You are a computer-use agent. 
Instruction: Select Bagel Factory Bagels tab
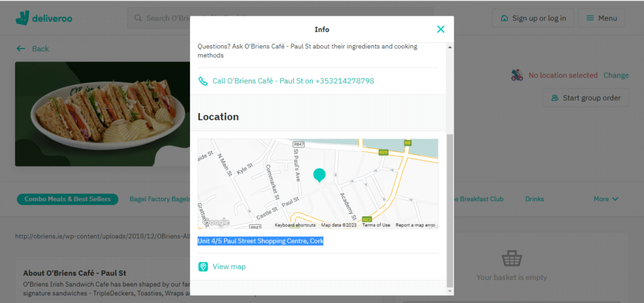[x=159, y=199]
